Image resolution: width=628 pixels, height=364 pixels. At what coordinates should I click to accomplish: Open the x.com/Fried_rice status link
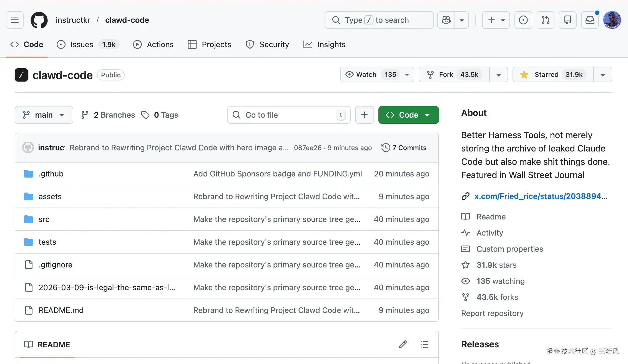point(540,196)
